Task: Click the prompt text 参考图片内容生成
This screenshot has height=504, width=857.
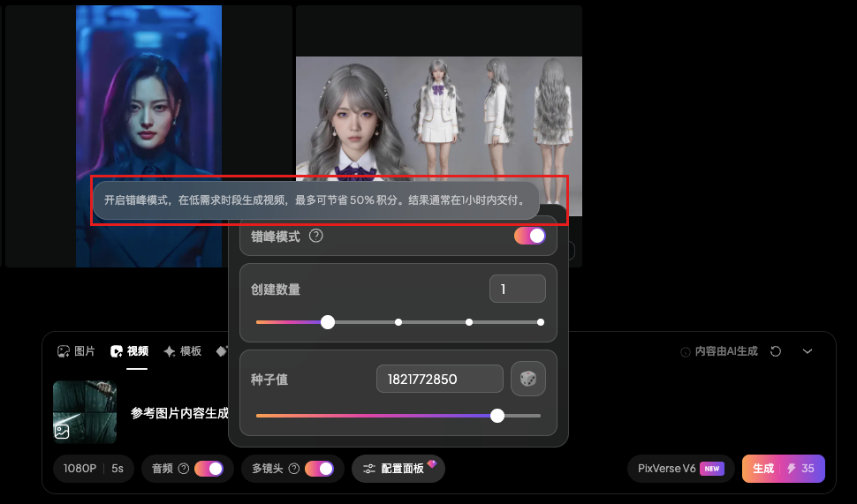Action: (x=180, y=413)
